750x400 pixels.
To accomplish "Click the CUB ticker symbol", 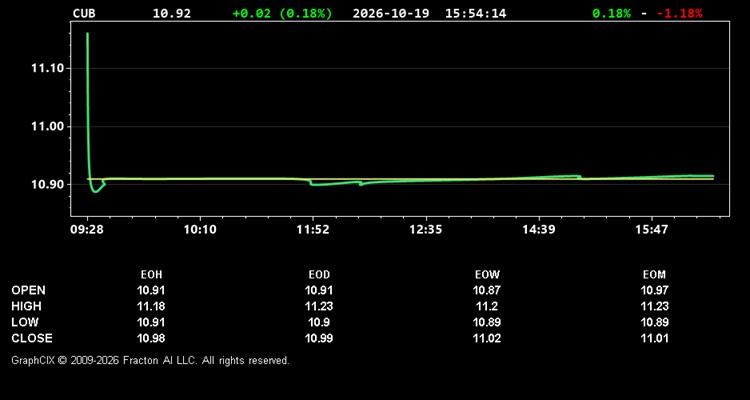I will (x=84, y=13).
